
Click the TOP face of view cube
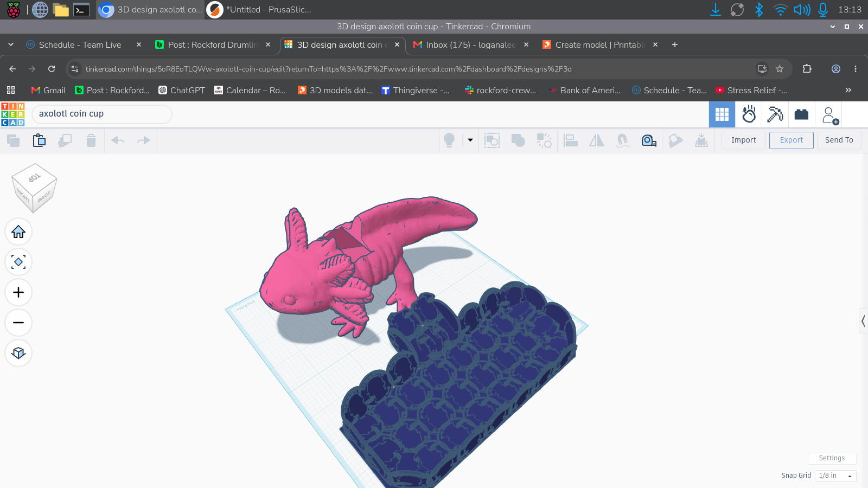34,178
